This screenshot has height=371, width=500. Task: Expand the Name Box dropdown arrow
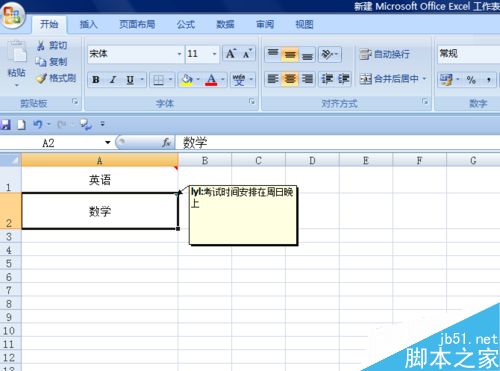point(107,143)
